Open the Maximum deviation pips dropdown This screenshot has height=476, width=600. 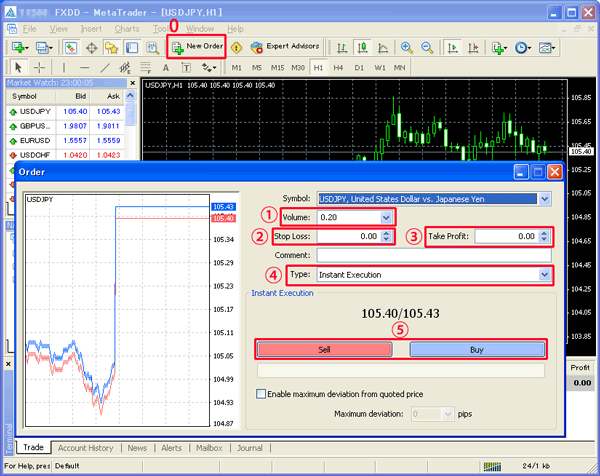[x=447, y=414]
